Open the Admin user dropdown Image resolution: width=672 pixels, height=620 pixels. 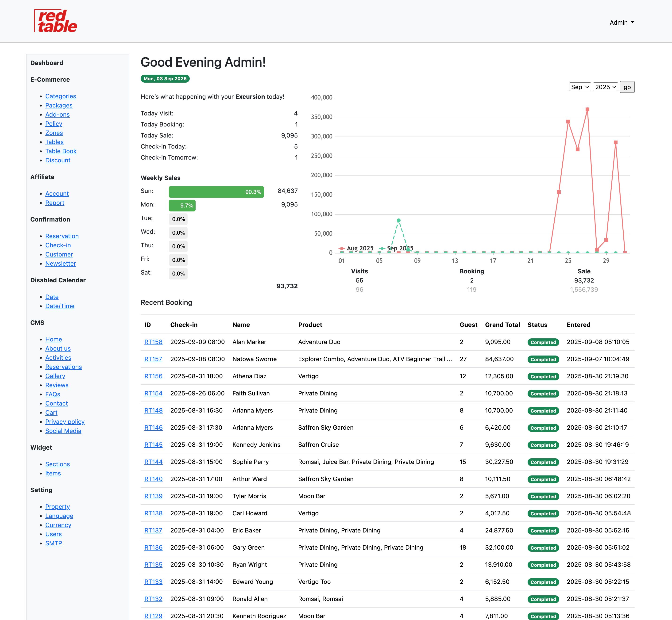point(621,23)
